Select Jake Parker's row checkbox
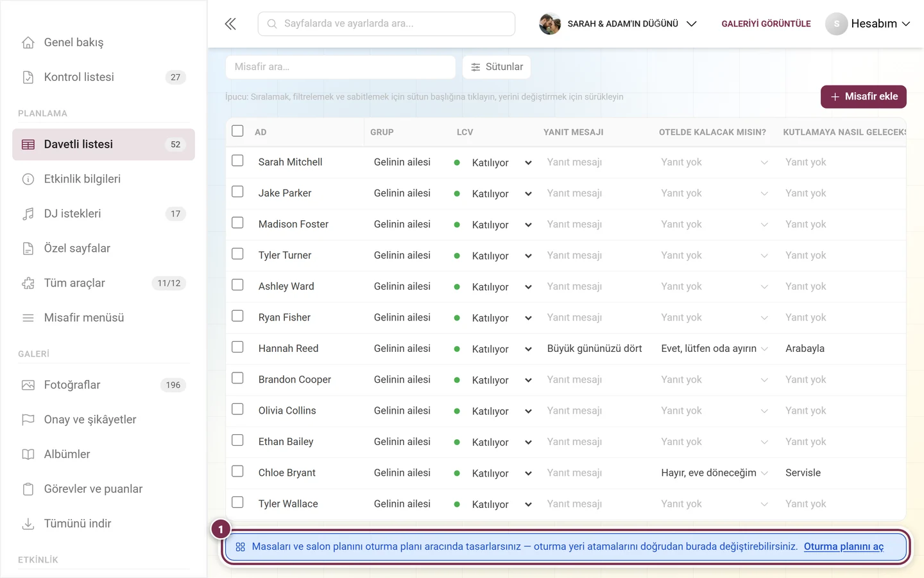Screen dimensions: 924x578 (x=237, y=191)
